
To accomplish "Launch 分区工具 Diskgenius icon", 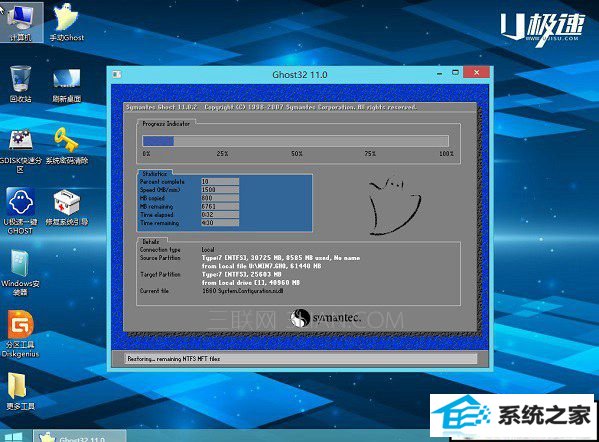I will click(x=20, y=334).
